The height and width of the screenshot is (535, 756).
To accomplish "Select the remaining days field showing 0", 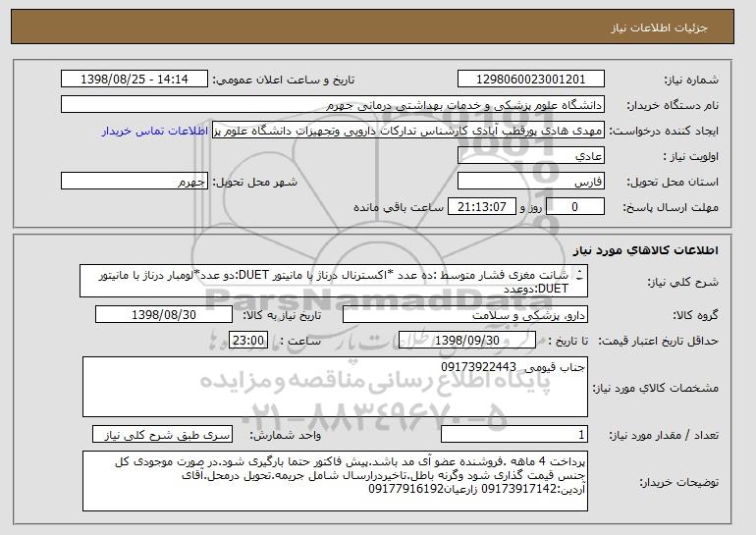I will coord(574,207).
